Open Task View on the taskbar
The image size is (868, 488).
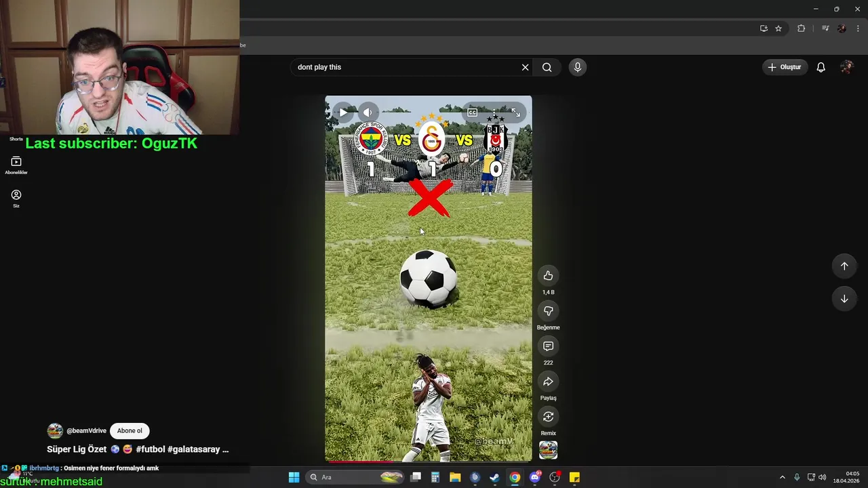(x=416, y=477)
